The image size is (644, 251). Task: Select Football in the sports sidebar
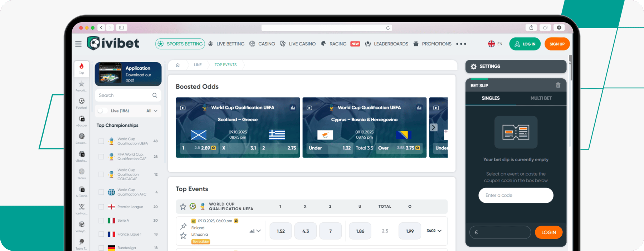tap(82, 103)
